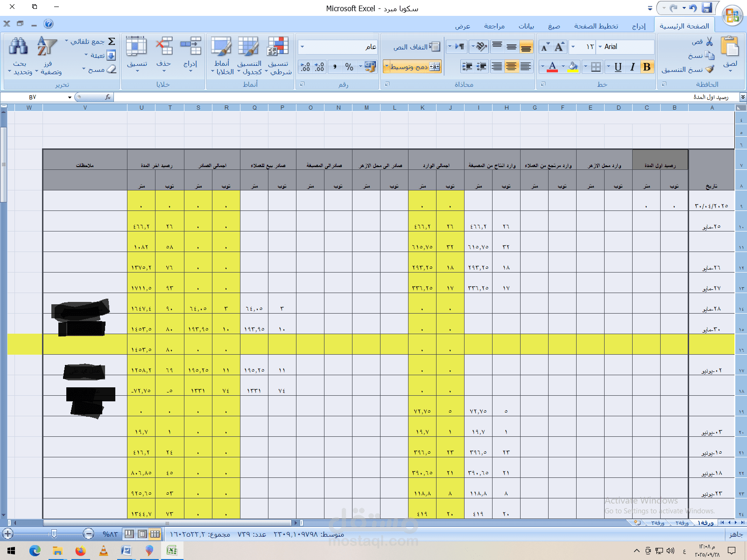Click the zoom slider handle
This screenshot has width=747, height=560.
coord(54,534)
